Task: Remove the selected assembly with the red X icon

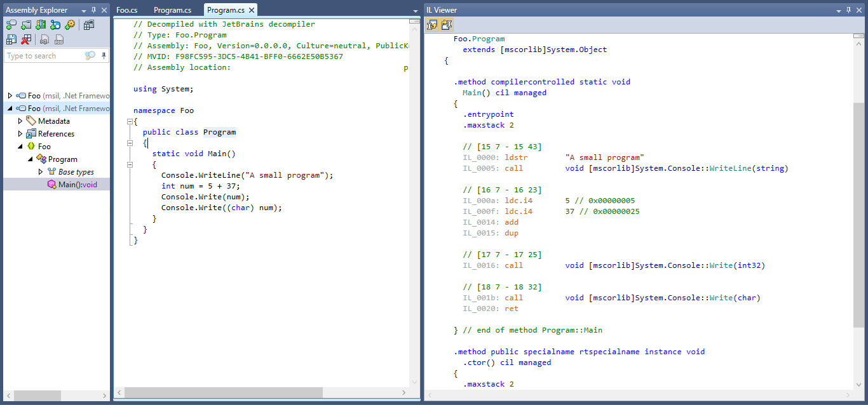Action: [25, 39]
